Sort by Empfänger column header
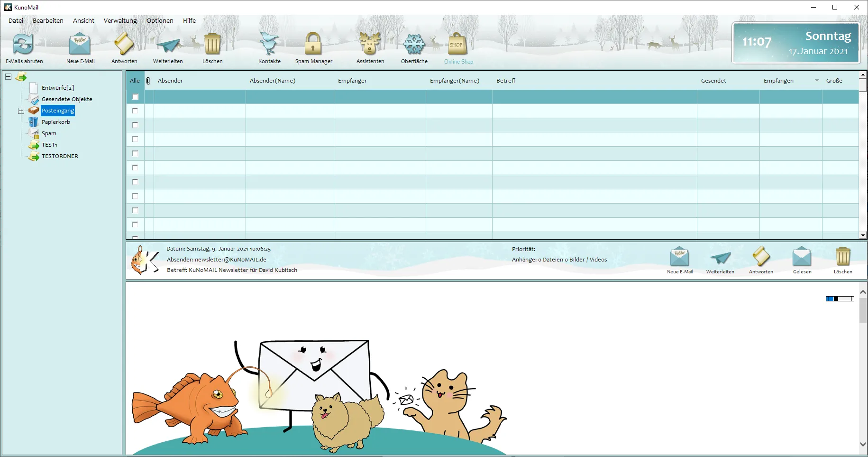The image size is (868, 457). tap(352, 81)
